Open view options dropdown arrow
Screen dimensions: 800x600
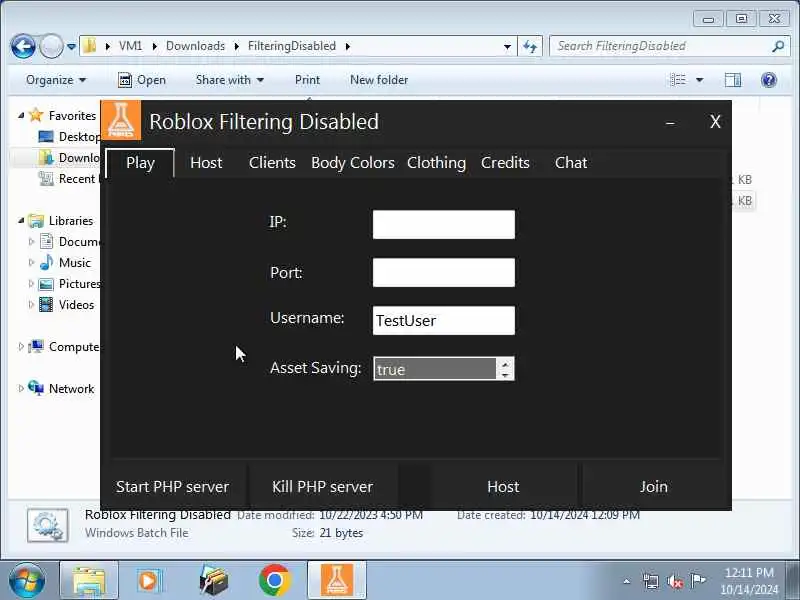click(x=699, y=80)
